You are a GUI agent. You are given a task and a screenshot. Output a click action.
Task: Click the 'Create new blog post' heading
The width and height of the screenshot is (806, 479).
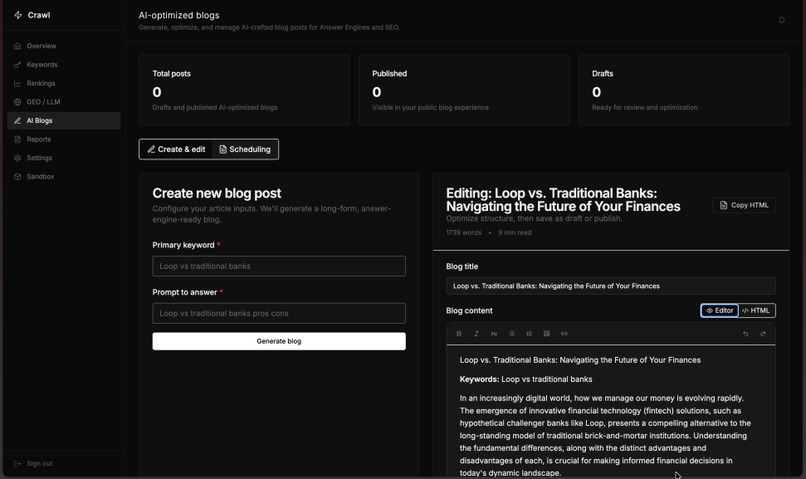[216, 193]
